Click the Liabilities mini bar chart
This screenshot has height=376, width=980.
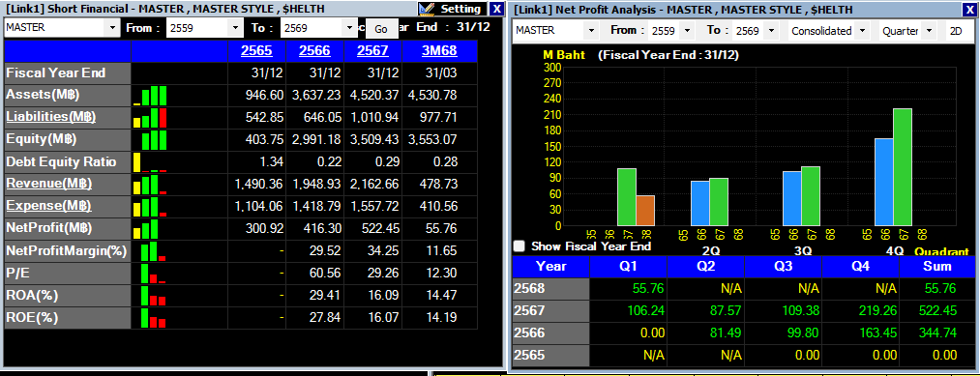click(x=150, y=117)
